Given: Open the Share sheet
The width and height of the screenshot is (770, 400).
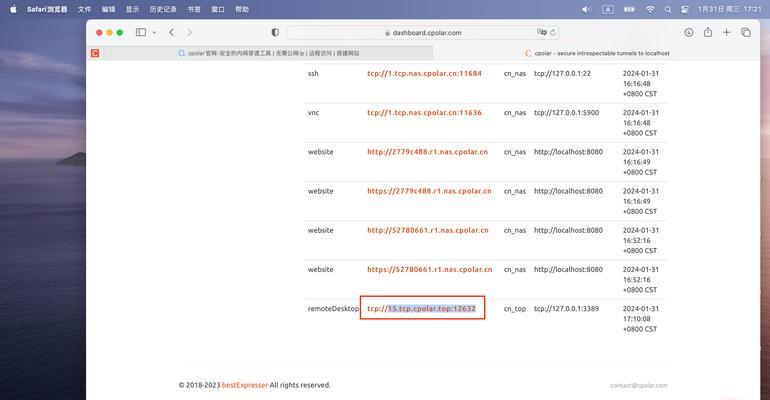Looking at the screenshot, I should (708, 32).
